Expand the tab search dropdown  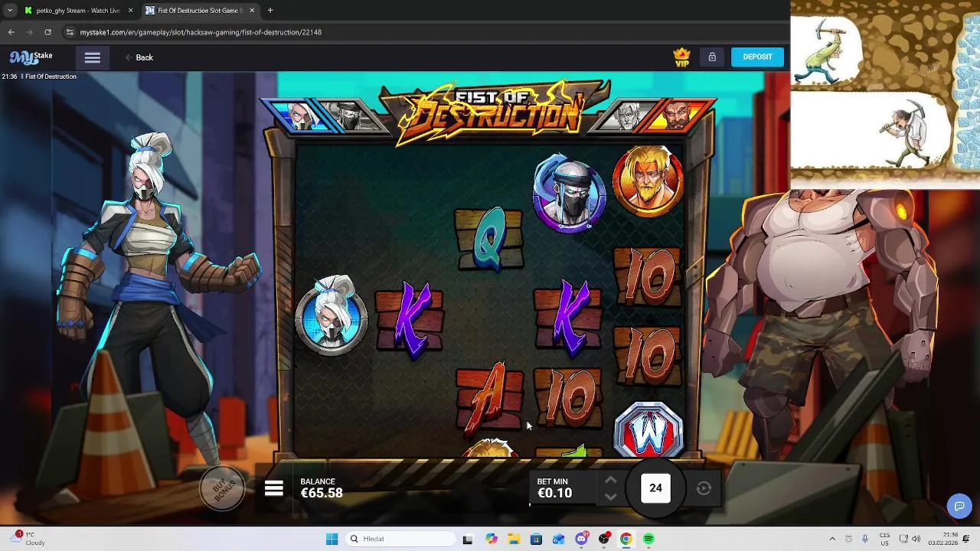9,11
